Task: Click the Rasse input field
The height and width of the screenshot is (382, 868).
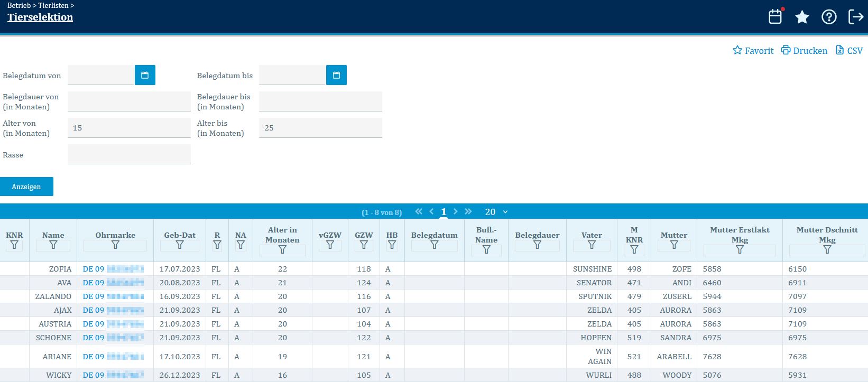Action: [x=129, y=154]
